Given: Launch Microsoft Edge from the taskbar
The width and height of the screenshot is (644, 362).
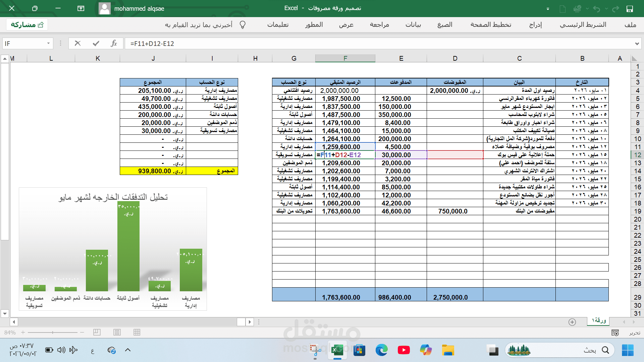Looking at the screenshot, I should pyautogui.click(x=381, y=350).
